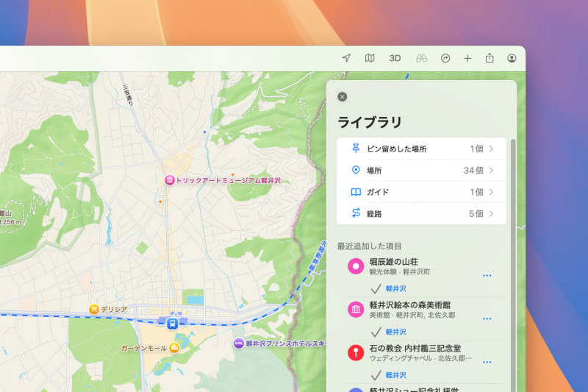This screenshot has width=588, height=392.
Task: Open ピン留めした場所 row
Action: 421,149
